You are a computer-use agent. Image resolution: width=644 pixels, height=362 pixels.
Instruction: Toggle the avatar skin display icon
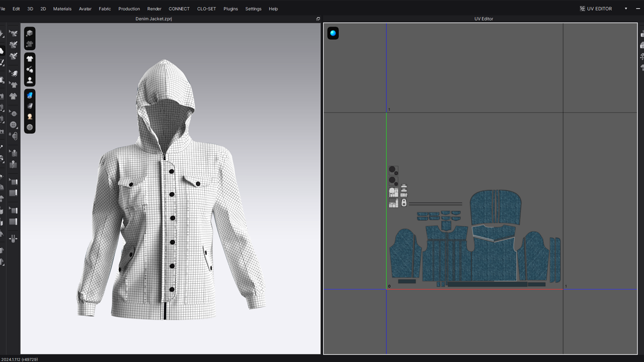pos(30,117)
